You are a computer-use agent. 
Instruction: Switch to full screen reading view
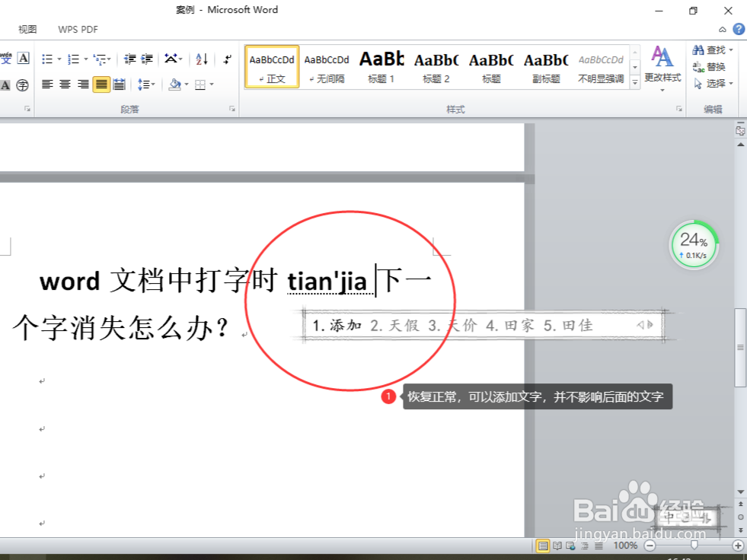(557, 546)
